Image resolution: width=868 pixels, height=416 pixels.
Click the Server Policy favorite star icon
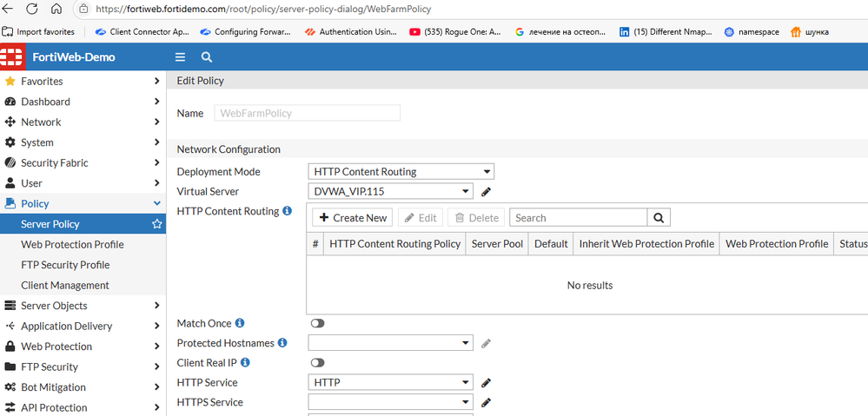click(156, 224)
